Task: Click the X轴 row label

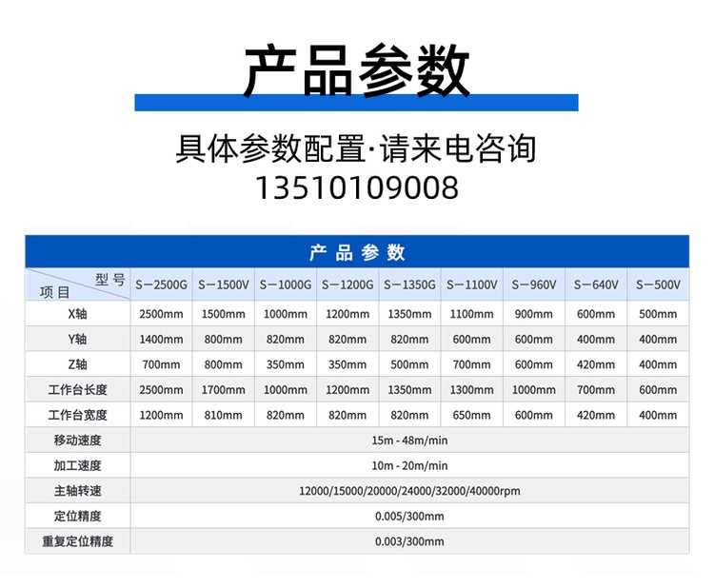Action: [x=77, y=314]
